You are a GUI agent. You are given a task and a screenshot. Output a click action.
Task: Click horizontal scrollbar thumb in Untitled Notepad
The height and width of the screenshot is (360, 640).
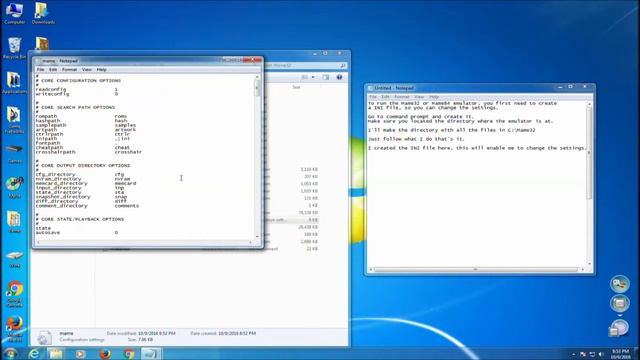[476, 269]
